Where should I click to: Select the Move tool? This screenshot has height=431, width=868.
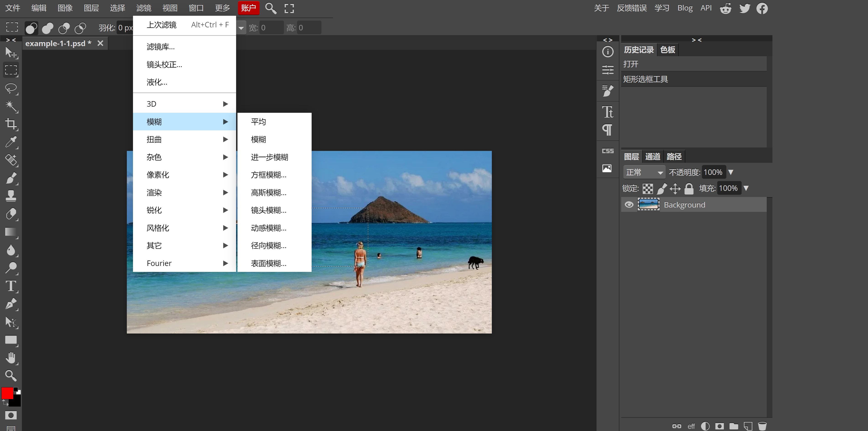(11, 53)
